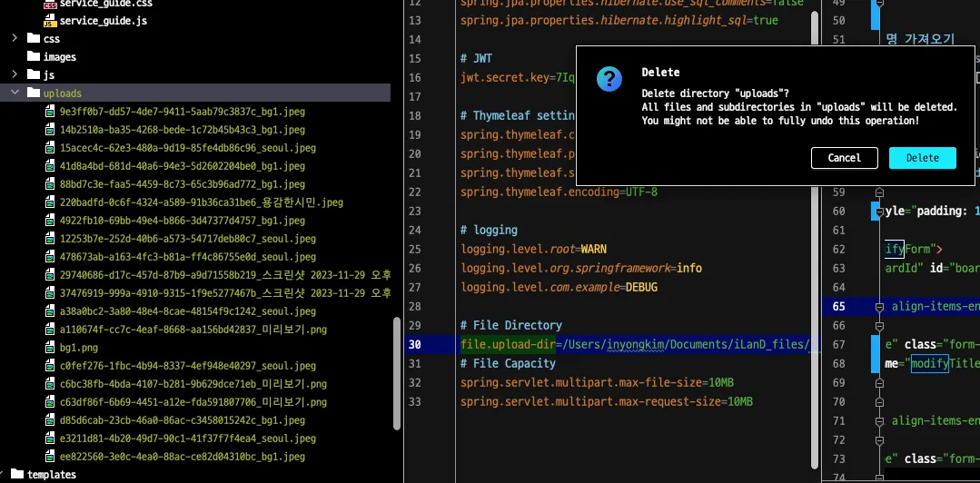Select the 15acec4c…_seoul.jpeg file in the tree
Screen dimensions: 980x483
[187, 147]
